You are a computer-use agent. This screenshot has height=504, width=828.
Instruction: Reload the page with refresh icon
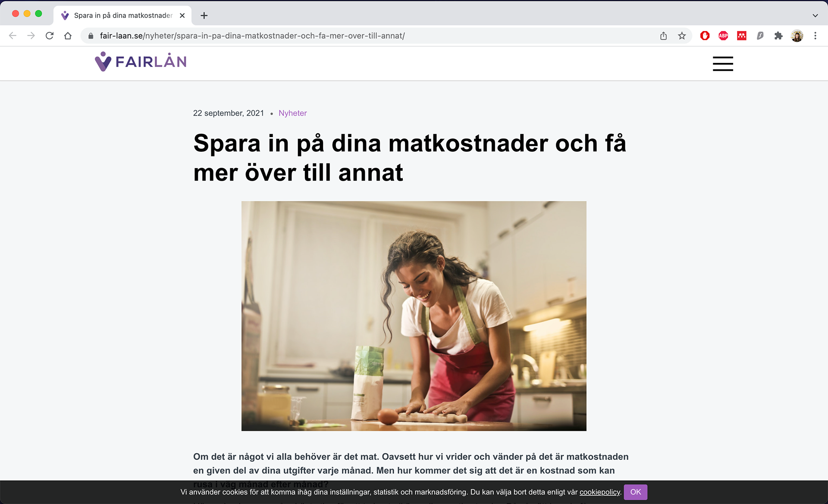[x=50, y=36]
